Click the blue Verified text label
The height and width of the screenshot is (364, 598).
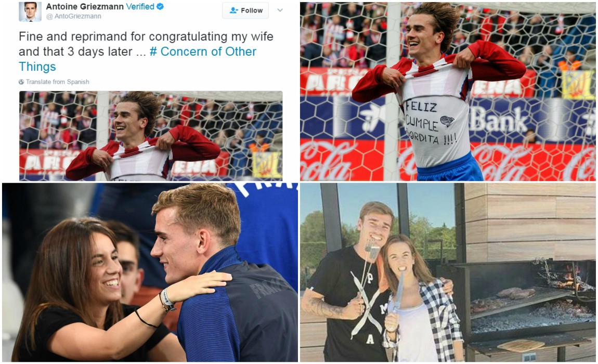click(x=140, y=6)
